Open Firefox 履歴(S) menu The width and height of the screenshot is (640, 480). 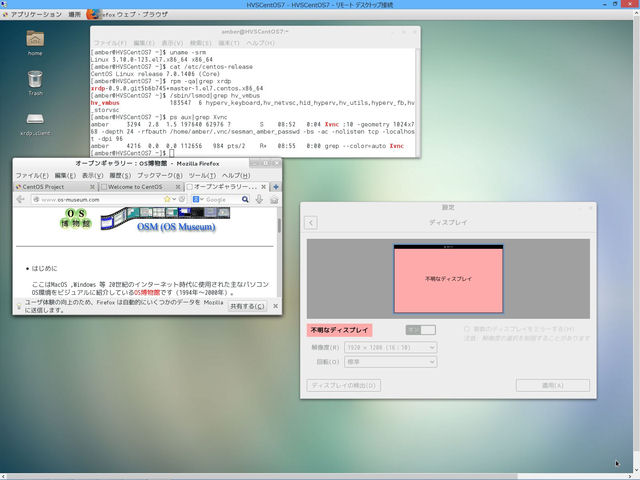pyautogui.click(x=120, y=175)
